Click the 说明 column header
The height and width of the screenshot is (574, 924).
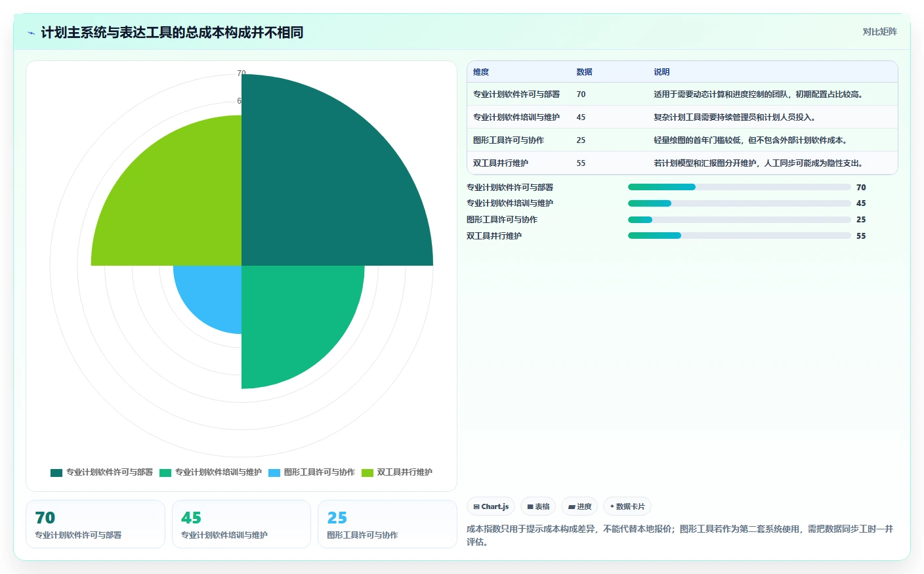click(661, 72)
